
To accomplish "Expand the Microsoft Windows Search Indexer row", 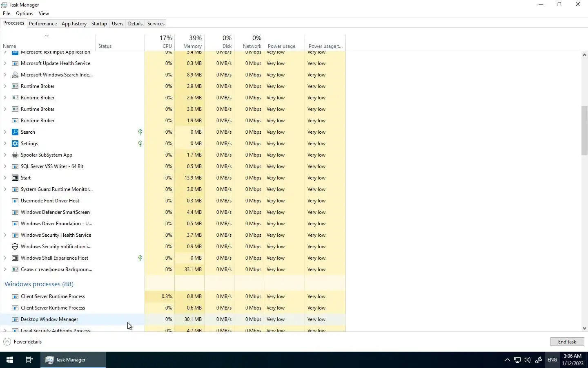I will pyautogui.click(x=5, y=75).
